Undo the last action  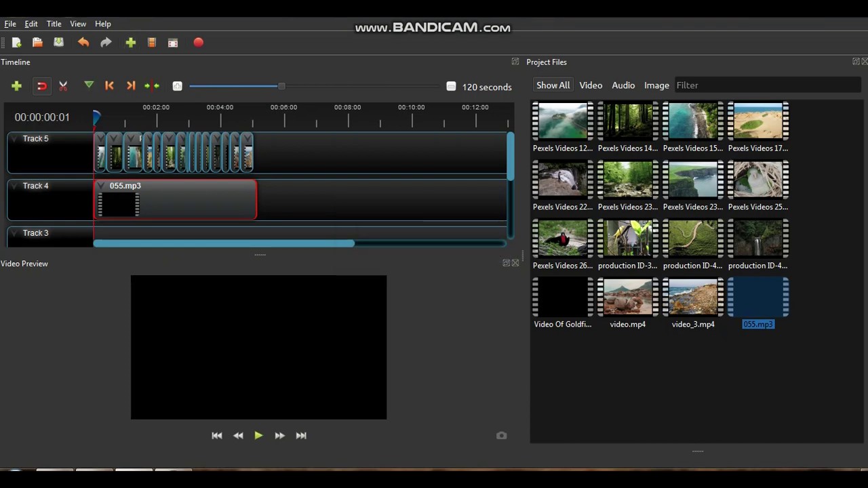pyautogui.click(x=83, y=43)
